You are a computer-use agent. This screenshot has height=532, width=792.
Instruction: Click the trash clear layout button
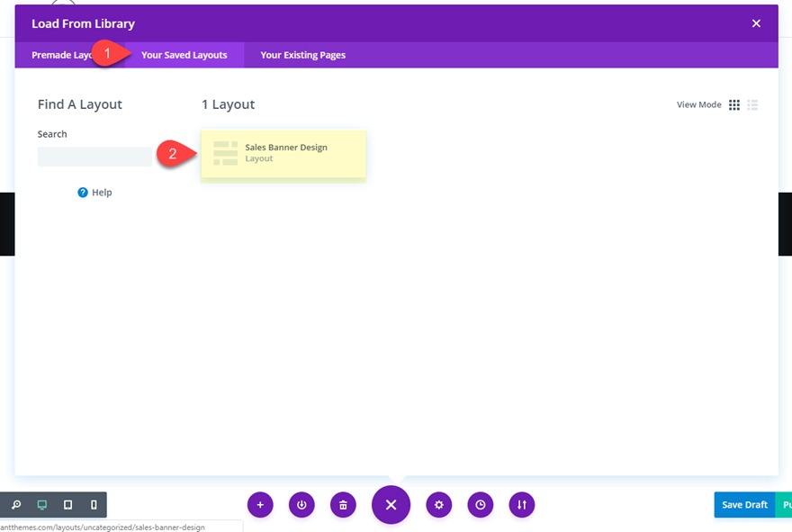(343, 505)
